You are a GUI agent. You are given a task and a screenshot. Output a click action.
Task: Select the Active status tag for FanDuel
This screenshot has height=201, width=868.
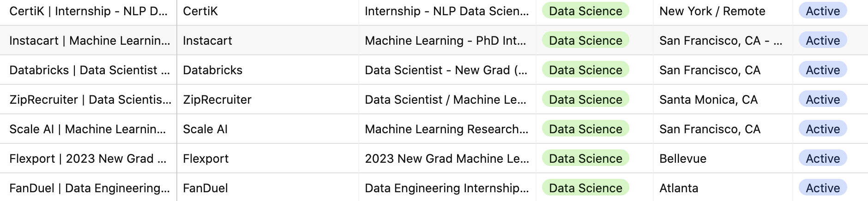coord(823,188)
